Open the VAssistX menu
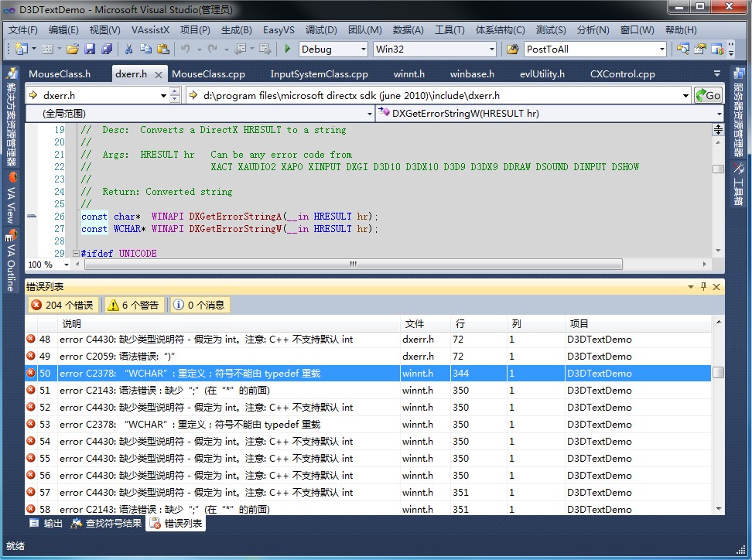Image resolution: width=752 pixels, height=560 pixels. pos(150,29)
